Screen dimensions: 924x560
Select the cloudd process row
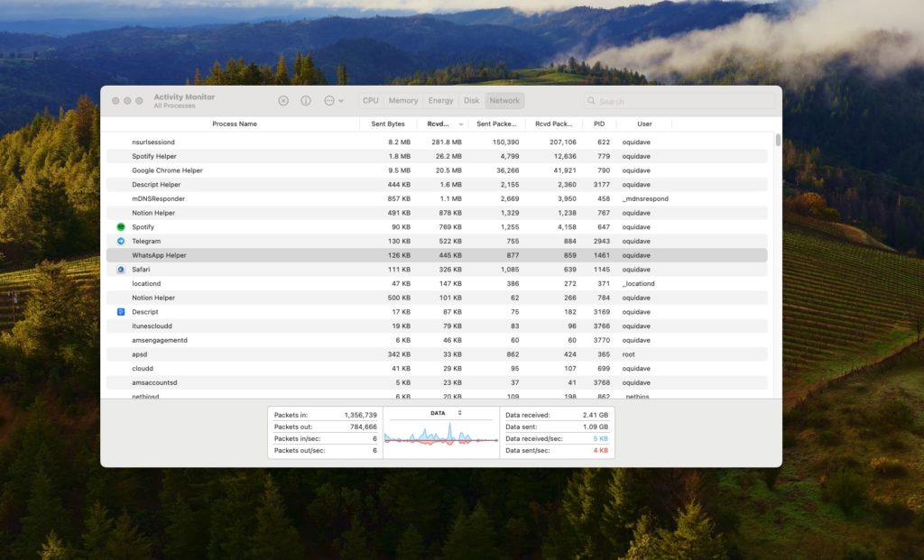coord(437,368)
